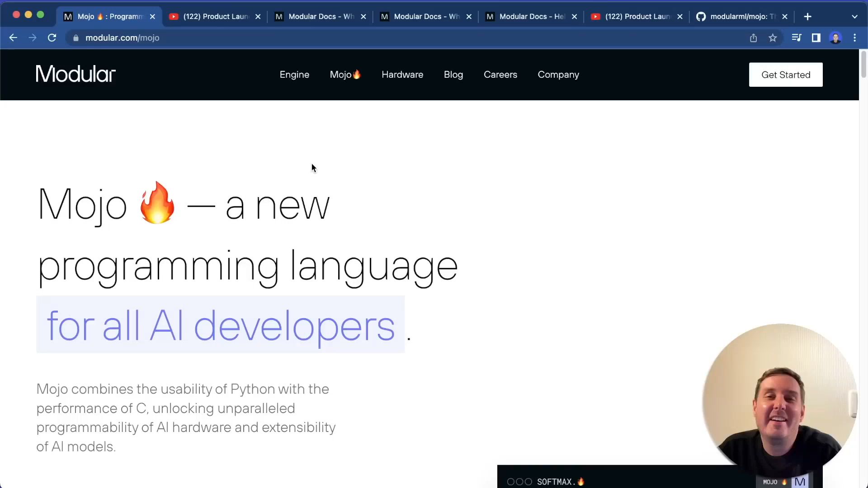
Task: Click the Get Started button
Action: pos(786,75)
